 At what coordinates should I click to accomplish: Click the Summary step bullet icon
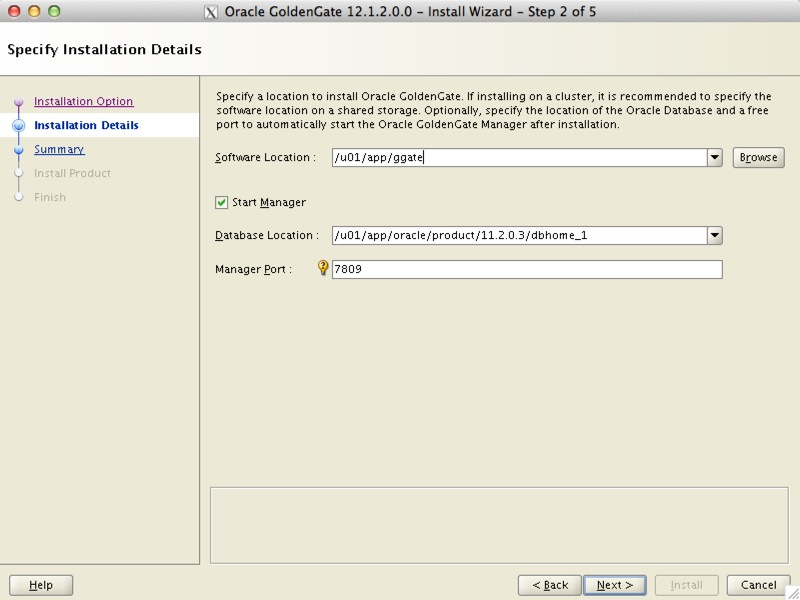click(x=19, y=150)
